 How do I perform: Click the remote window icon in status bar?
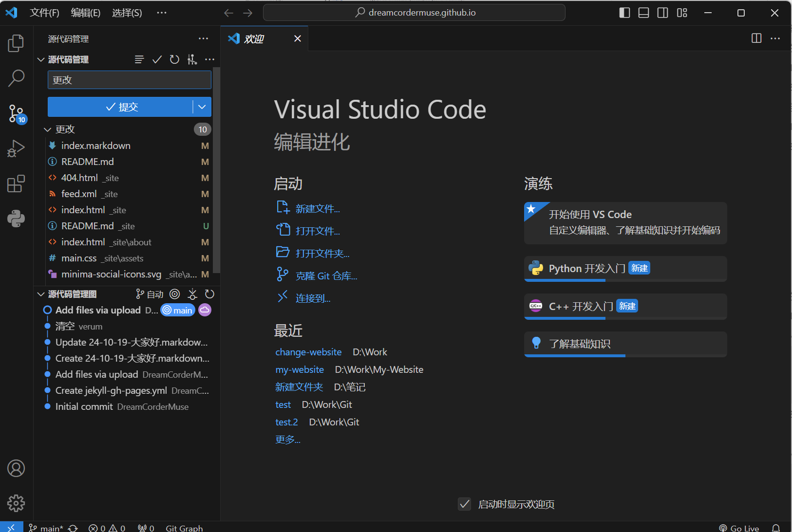point(11,527)
